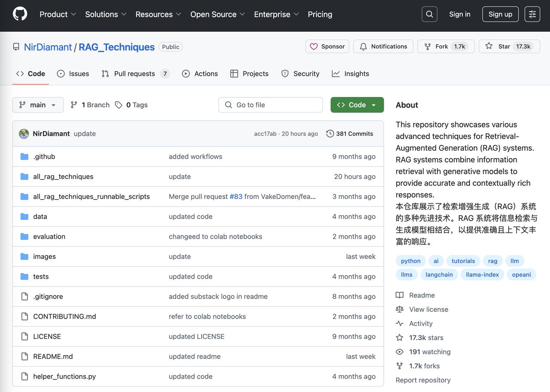Click the .github folder icon
The image size is (550, 392).
coord(24,156)
